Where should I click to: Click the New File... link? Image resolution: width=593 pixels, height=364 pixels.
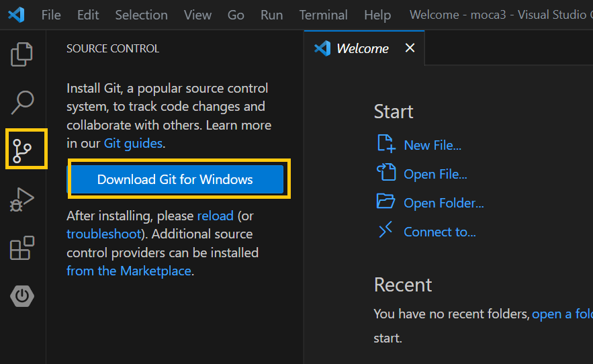(432, 145)
